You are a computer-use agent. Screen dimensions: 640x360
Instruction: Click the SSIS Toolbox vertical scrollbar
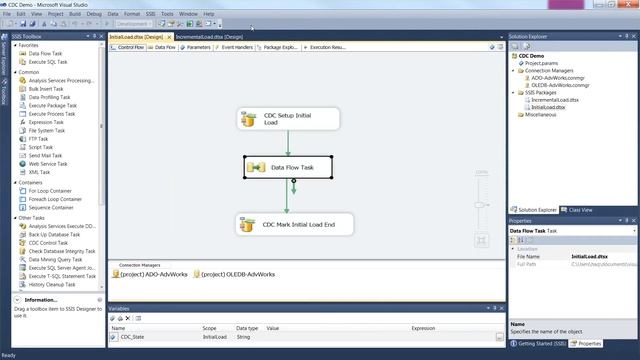click(102, 167)
